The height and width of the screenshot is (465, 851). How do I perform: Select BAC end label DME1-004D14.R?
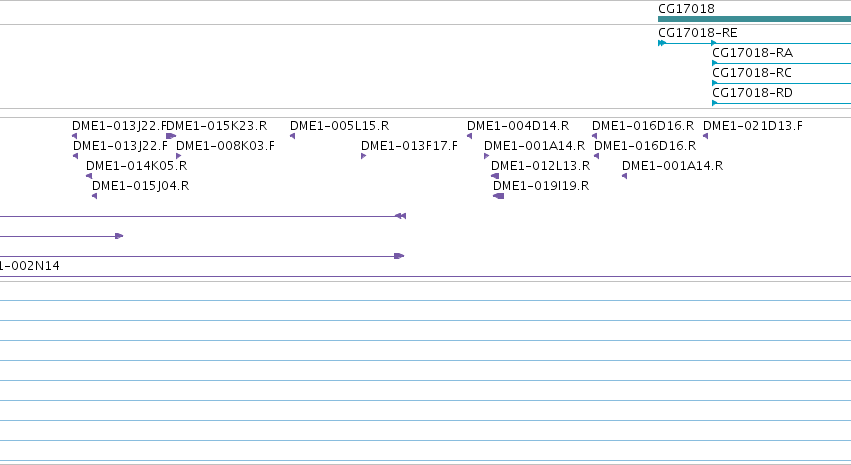click(518, 126)
